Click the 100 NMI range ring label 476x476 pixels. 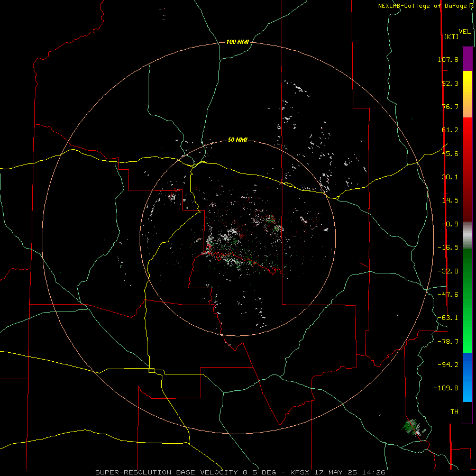(237, 42)
